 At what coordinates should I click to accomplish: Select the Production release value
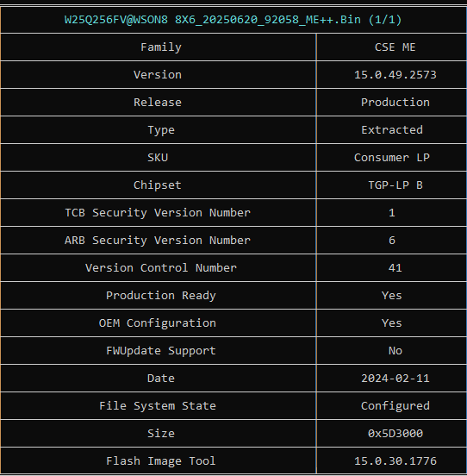click(395, 103)
